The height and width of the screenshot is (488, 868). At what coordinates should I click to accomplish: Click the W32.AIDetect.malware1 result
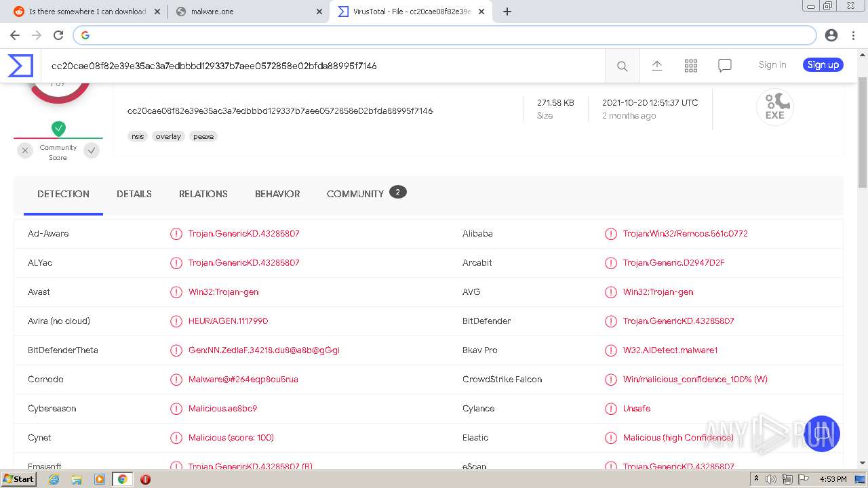pos(670,350)
